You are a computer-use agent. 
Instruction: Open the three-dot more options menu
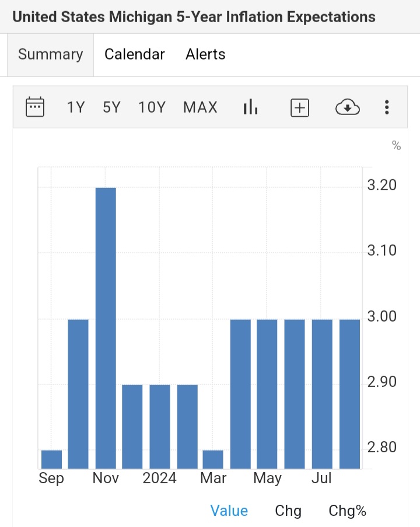pyautogui.click(x=386, y=107)
